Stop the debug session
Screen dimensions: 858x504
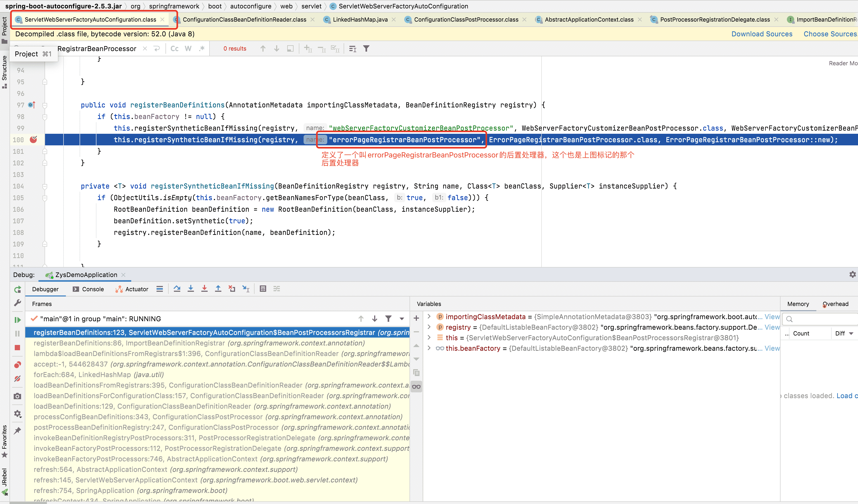point(17,348)
